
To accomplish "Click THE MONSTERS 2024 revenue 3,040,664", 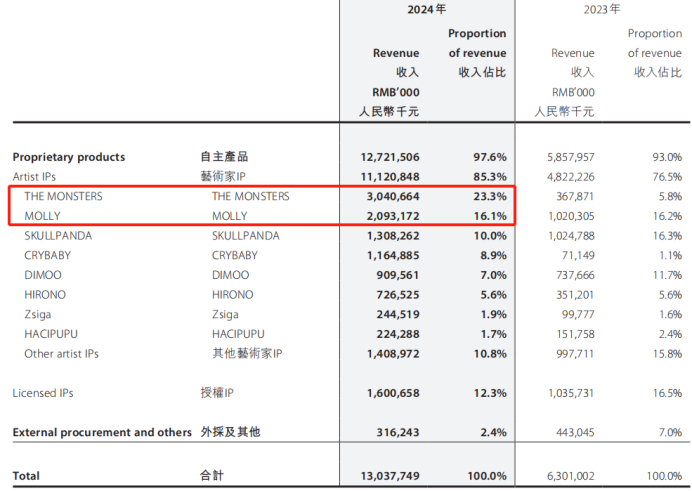I will 393,196.
